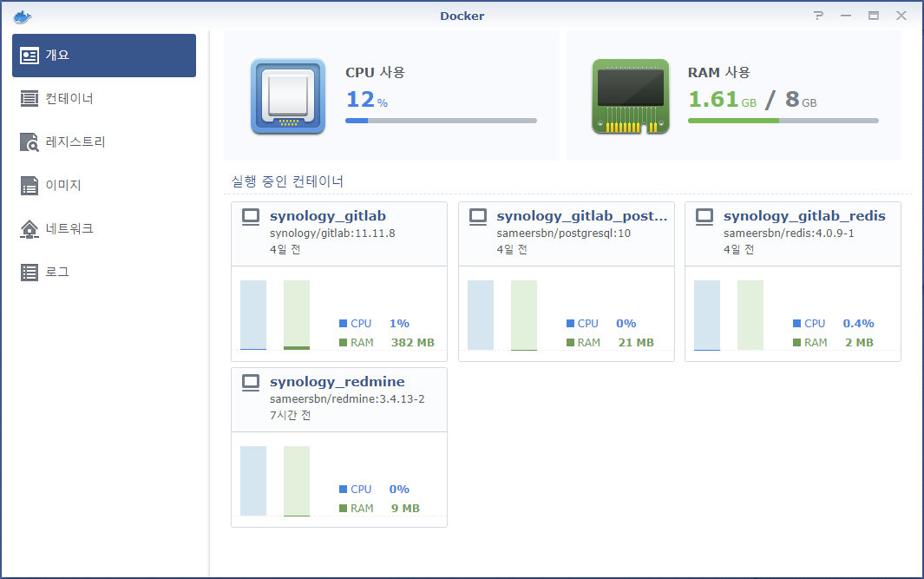
Task: Click the 이미지 document icon in sidebar
Action: point(29,185)
